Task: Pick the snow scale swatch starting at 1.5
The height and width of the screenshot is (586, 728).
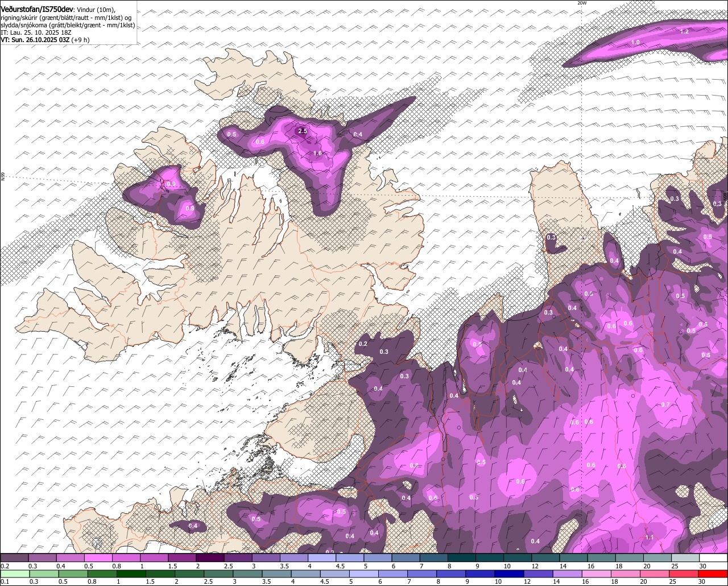Action: tap(182, 558)
